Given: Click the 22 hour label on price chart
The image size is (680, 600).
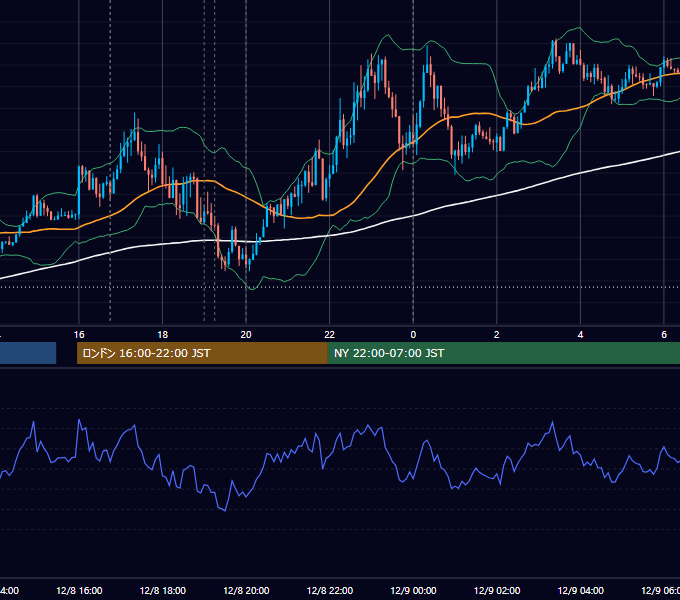Looking at the screenshot, I should point(330,335).
